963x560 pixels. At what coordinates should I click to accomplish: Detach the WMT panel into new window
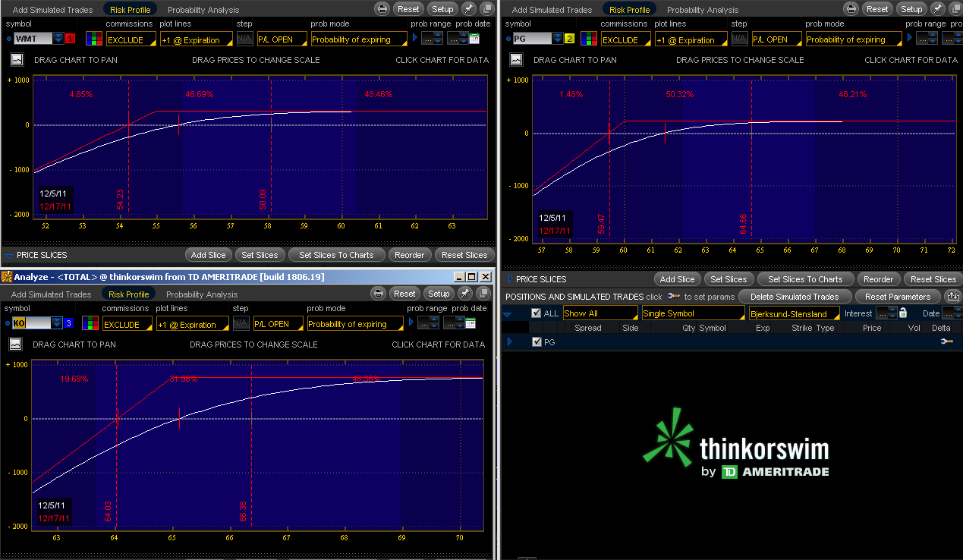click(x=486, y=9)
